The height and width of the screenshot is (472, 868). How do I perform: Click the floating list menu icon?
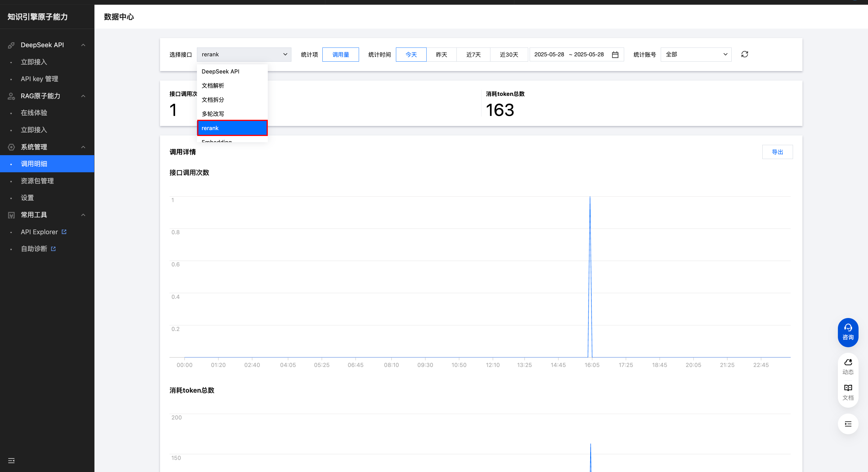tap(848, 424)
